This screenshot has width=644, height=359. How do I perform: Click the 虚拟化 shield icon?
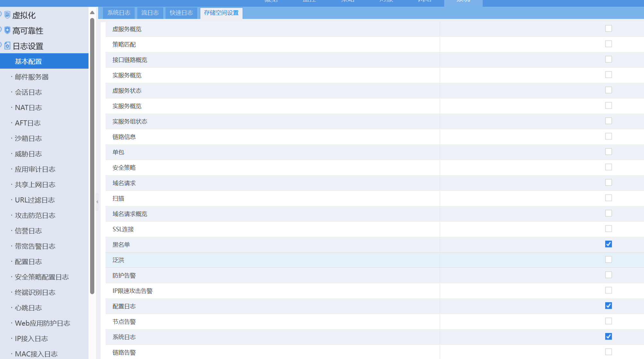7,15
